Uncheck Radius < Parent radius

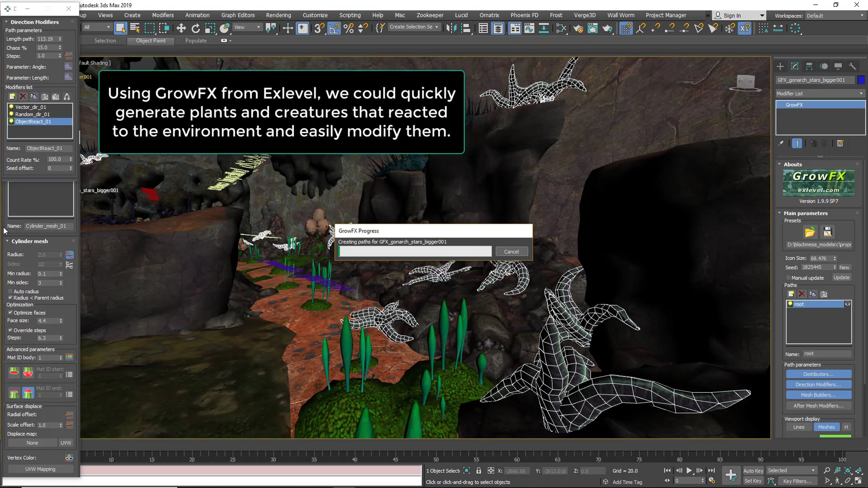pyautogui.click(x=10, y=298)
